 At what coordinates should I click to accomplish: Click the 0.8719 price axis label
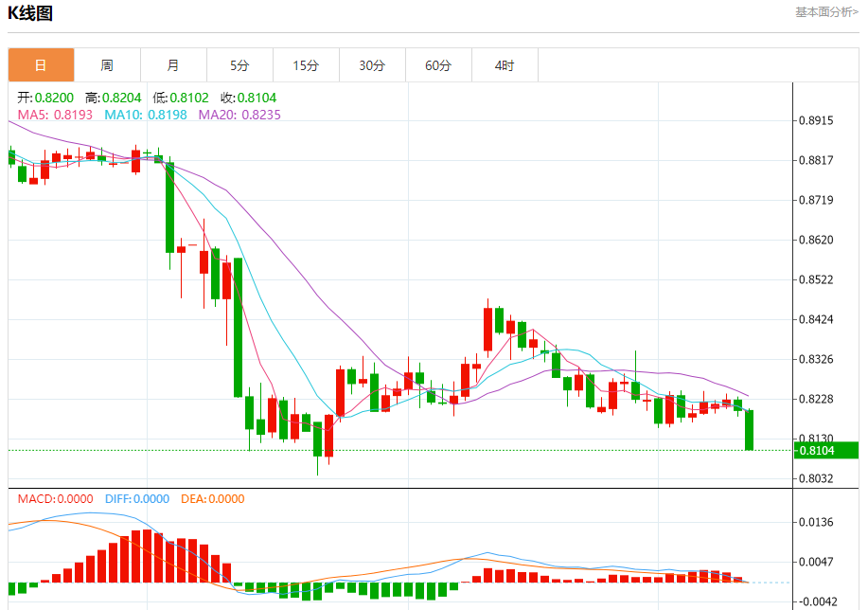coord(816,200)
